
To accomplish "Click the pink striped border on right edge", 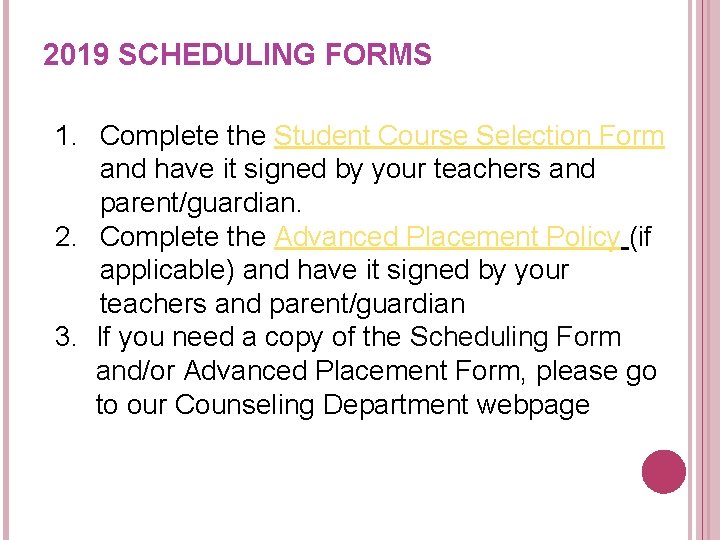I will coord(704,270).
